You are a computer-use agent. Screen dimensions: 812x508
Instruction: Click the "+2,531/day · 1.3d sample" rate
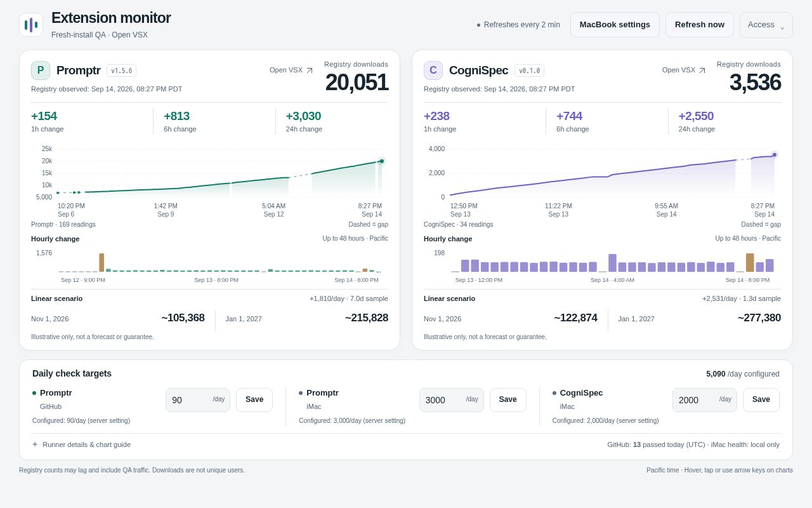[x=742, y=298]
